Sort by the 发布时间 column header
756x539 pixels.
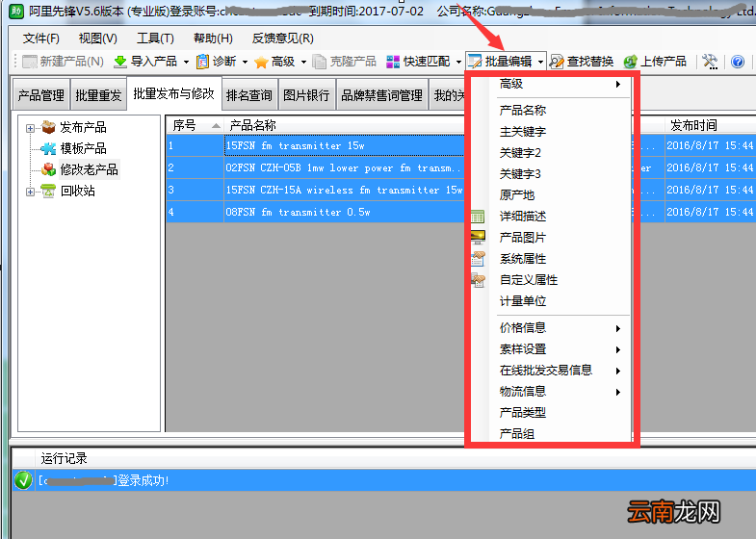(x=710, y=125)
